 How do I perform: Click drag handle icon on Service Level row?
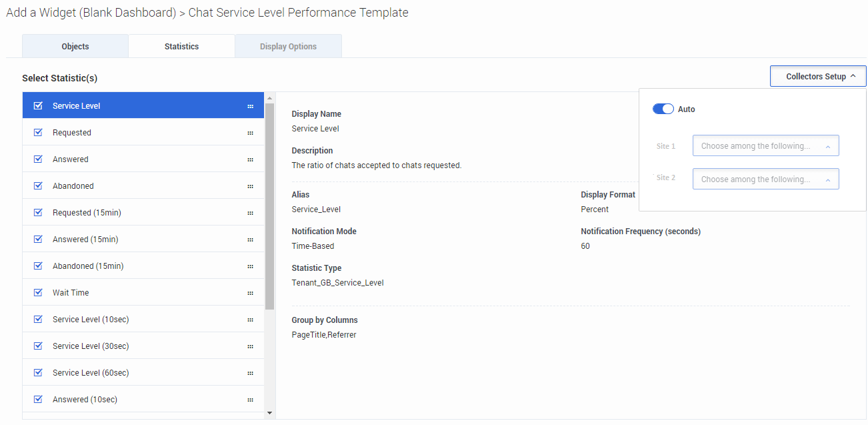250,106
